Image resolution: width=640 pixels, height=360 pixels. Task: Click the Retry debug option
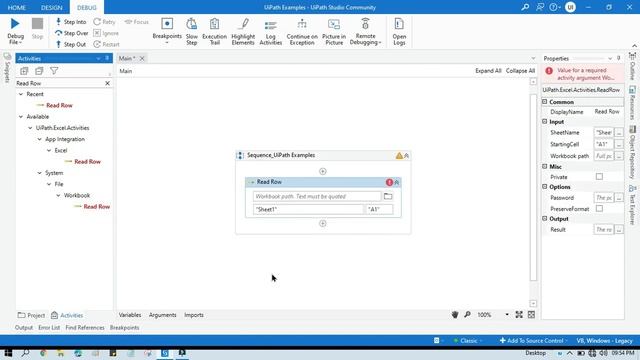pyautogui.click(x=104, y=22)
